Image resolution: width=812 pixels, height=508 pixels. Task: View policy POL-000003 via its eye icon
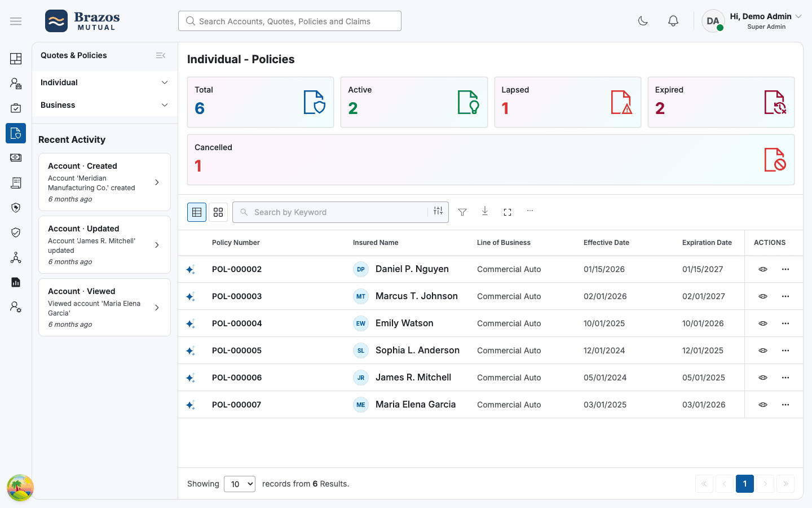tap(763, 296)
